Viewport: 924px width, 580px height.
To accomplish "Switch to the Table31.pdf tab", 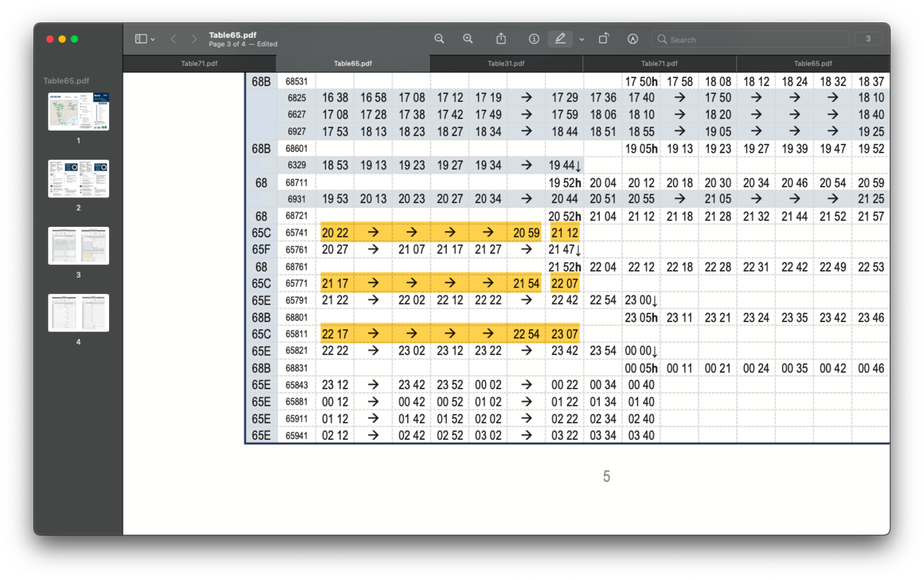I will click(505, 64).
